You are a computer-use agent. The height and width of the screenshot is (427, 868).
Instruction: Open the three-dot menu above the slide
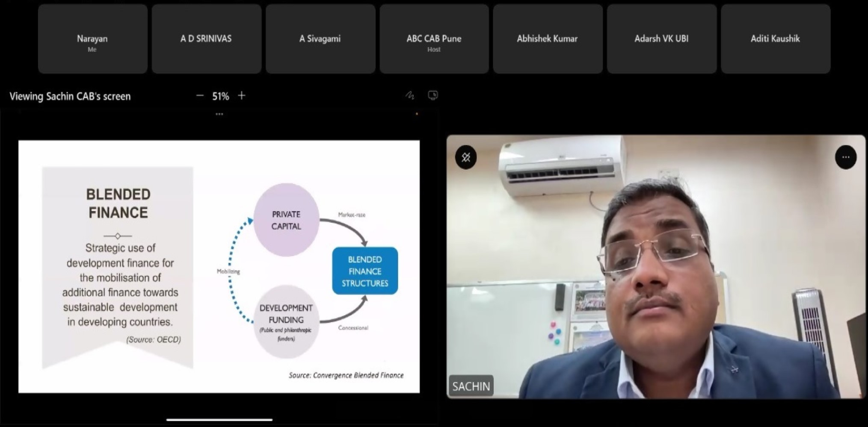[x=219, y=115]
